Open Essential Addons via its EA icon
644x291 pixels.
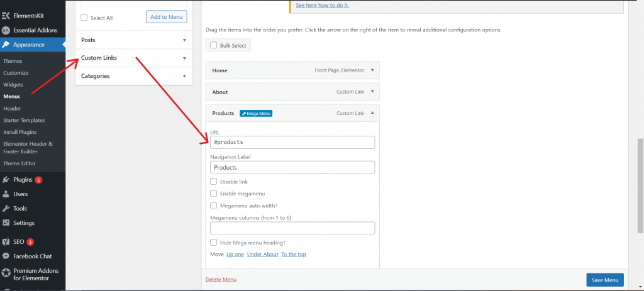[x=6, y=30]
